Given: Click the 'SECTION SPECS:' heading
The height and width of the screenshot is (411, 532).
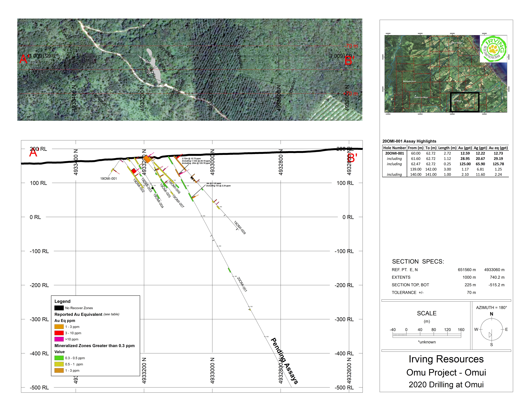Looking at the screenshot, I should pos(418,262).
